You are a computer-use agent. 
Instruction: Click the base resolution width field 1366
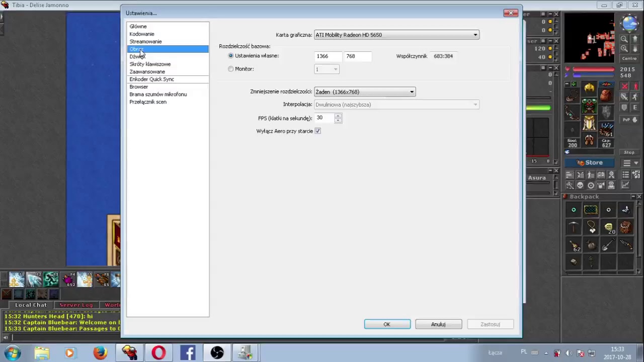[328, 56]
